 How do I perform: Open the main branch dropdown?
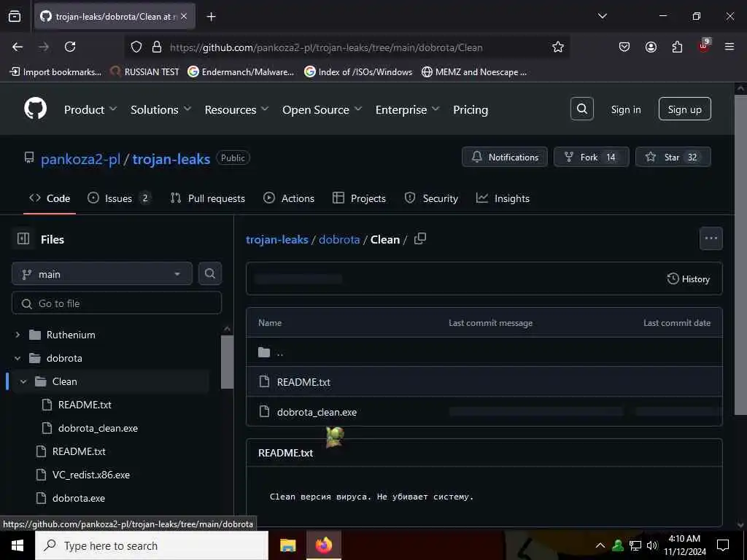point(102,273)
